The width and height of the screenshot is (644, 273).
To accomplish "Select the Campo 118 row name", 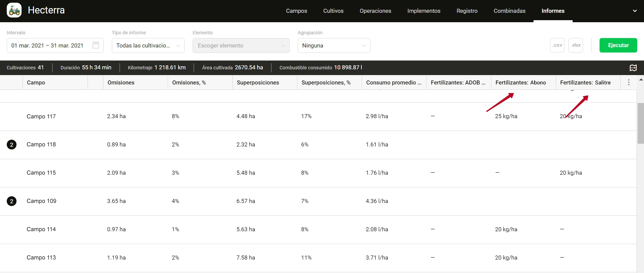I will coord(41,144).
